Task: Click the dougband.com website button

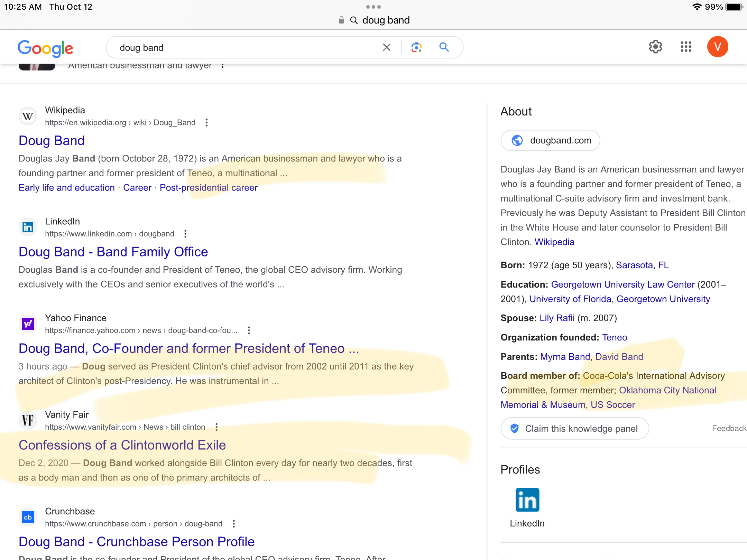Action: (550, 140)
